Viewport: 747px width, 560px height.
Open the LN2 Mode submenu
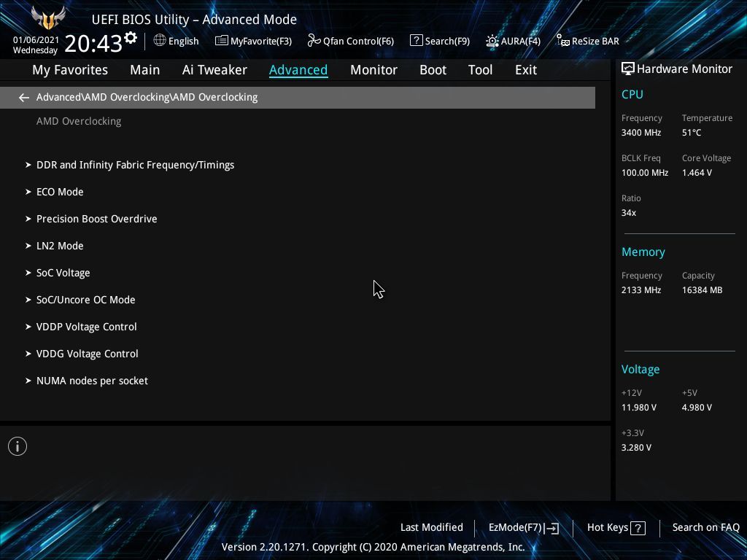coord(60,246)
